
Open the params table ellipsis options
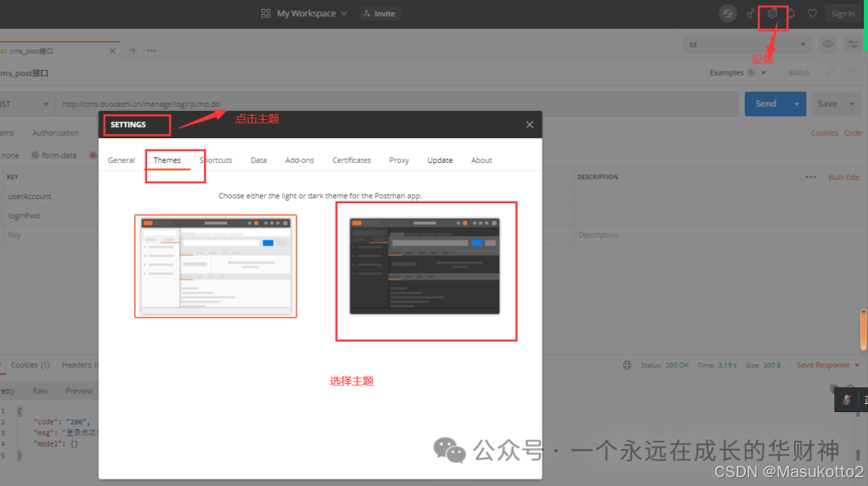810,178
